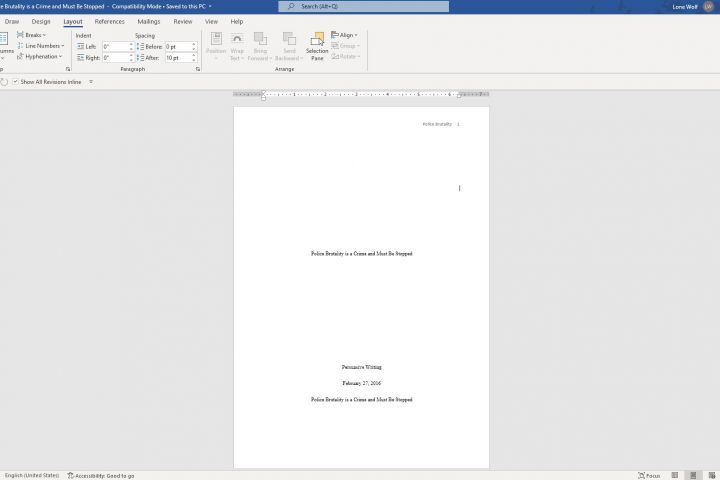The image size is (720, 480).
Task: Click English (United States) language status
Action: point(32,475)
